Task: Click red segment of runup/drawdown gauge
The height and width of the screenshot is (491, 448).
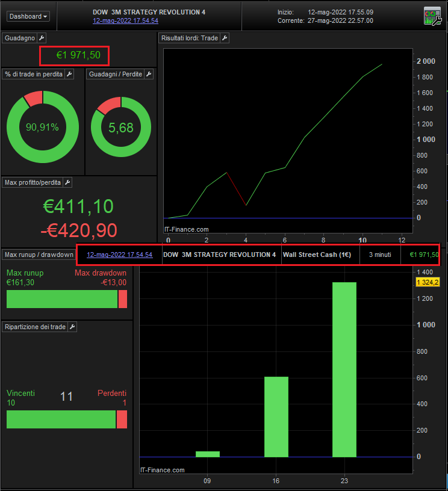Action: click(x=123, y=299)
